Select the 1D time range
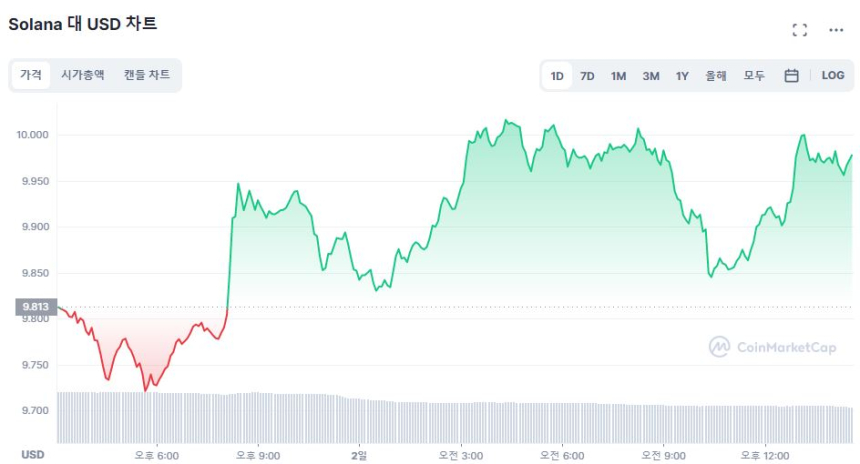This screenshot has width=860, height=464. (557, 76)
